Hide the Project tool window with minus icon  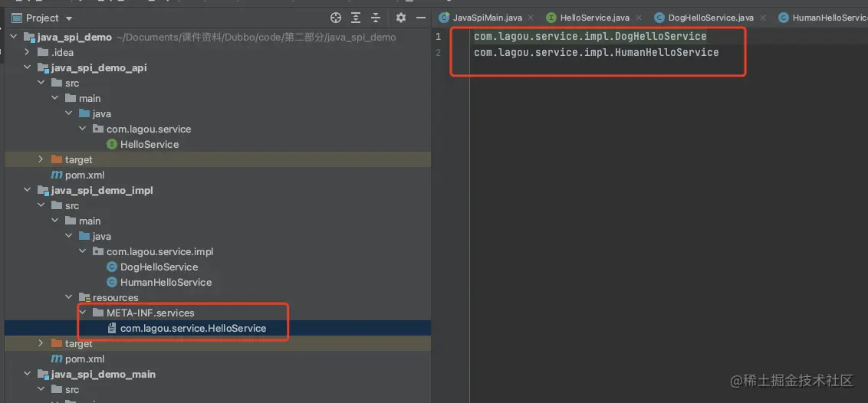click(x=421, y=18)
